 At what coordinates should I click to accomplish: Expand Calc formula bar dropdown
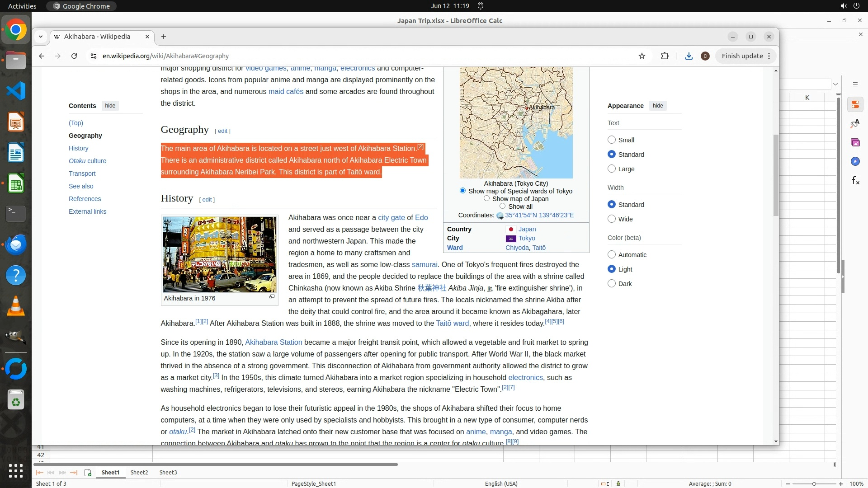(835, 84)
